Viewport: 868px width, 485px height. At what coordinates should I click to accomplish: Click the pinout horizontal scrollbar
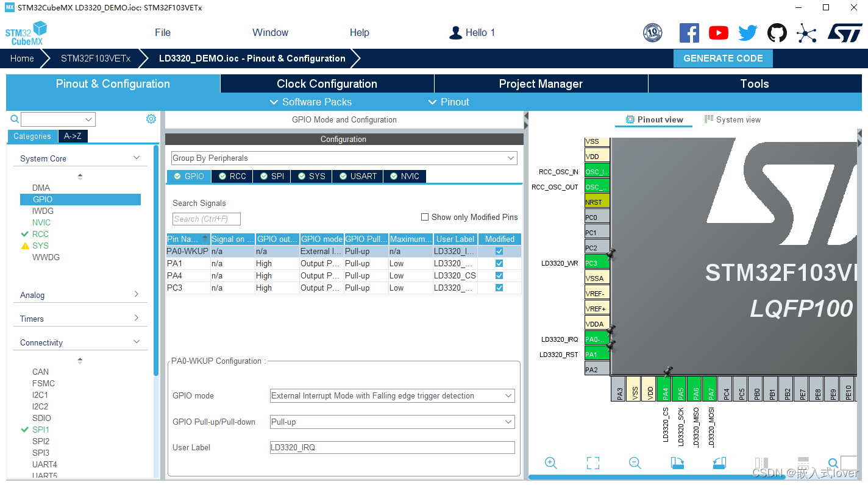[648, 477]
